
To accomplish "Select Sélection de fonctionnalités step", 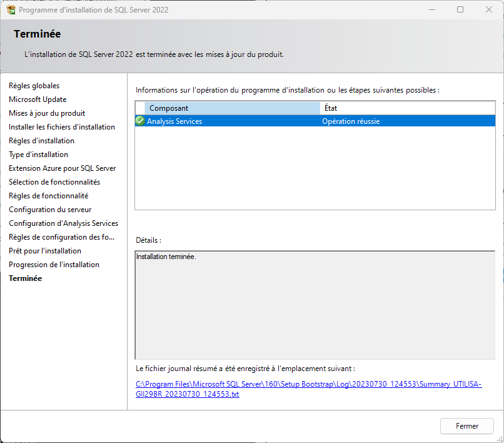I will 54,182.
